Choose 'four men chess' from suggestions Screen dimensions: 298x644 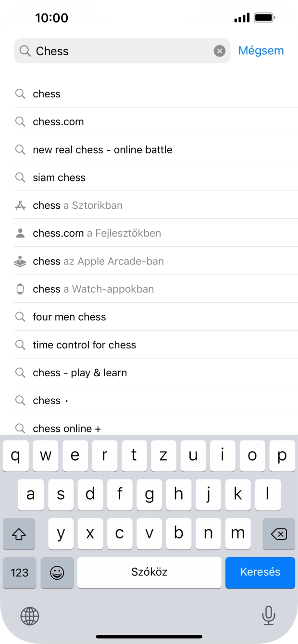tap(70, 317)
